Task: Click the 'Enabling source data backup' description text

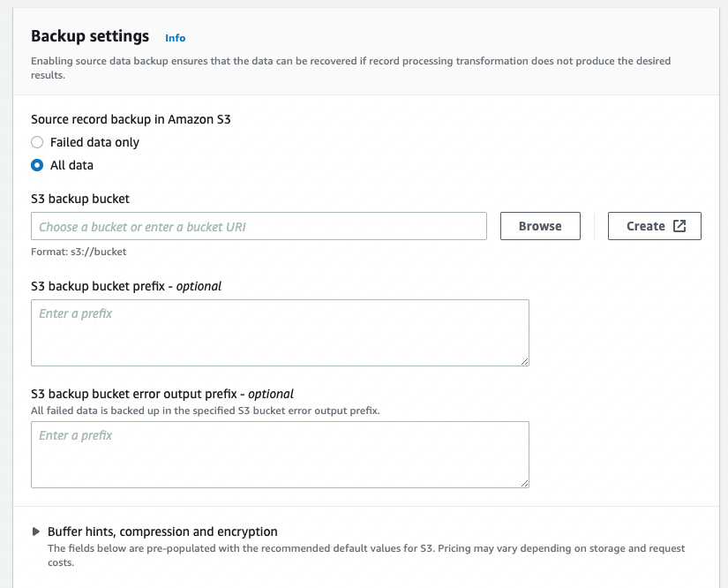Action: (x=350, y=68)
